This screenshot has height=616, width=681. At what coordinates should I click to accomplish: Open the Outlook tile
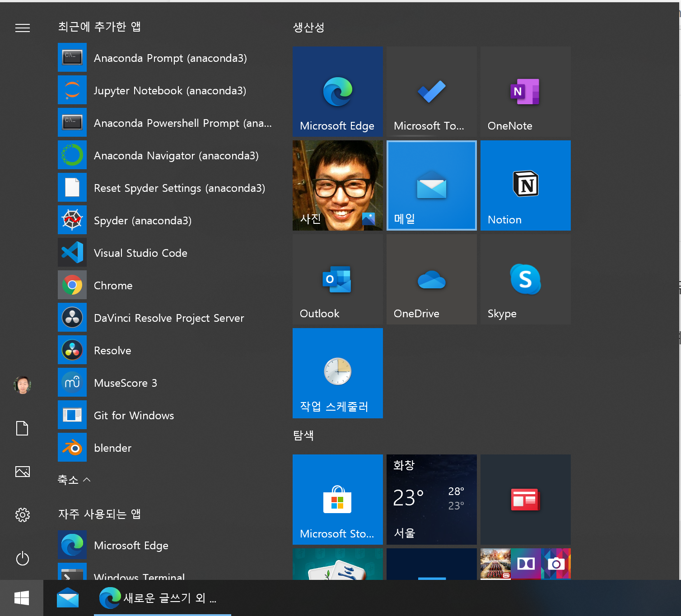point(338,279)
